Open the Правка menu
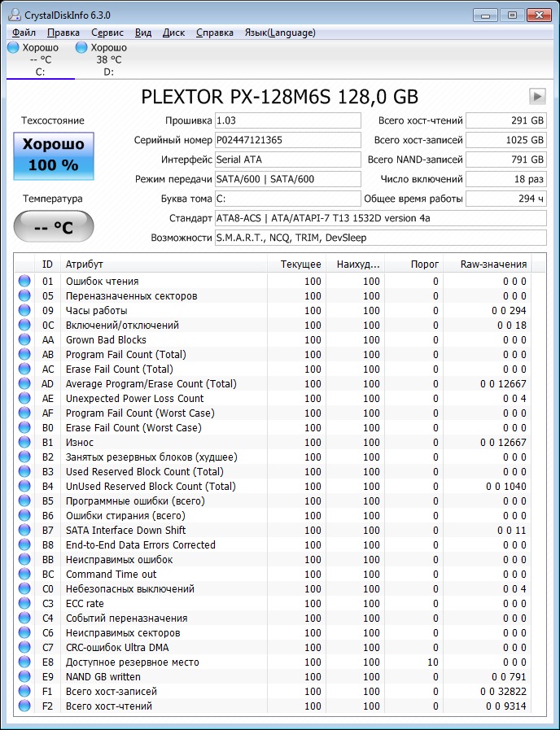This screenshot has height=730, width=560. (x=63, y=33)
